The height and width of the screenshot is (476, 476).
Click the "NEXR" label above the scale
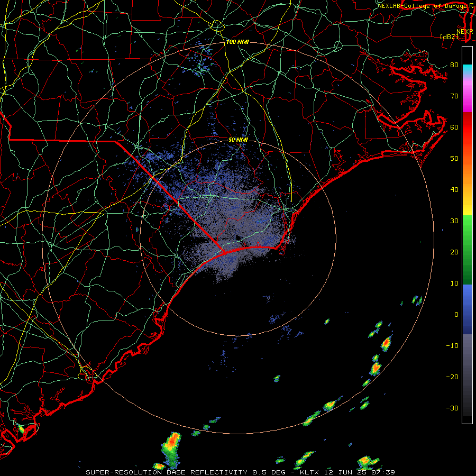[x=465, y=32]
